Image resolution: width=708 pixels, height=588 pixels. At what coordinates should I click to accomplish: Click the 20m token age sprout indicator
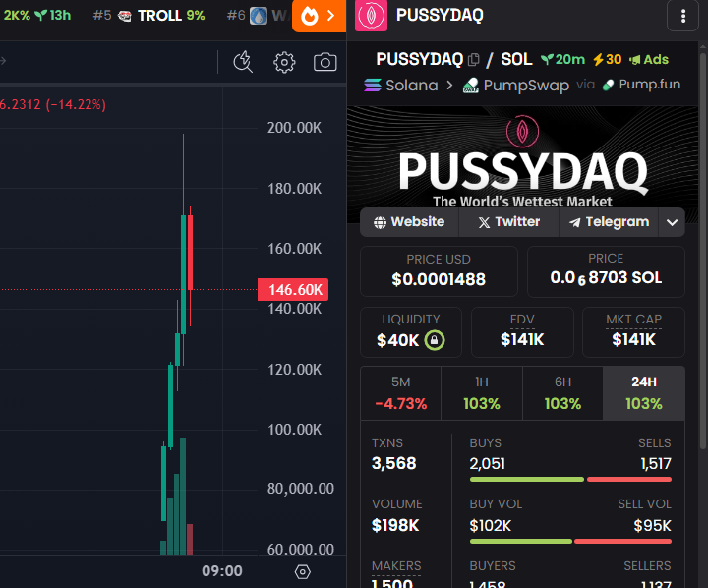pos(562,59)
